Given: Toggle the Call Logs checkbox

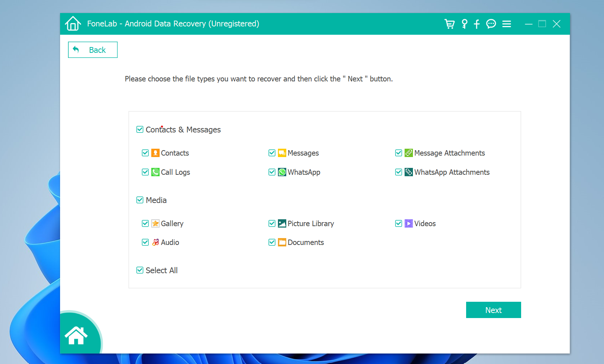Looking at the screenshot, I should [145, 172].
